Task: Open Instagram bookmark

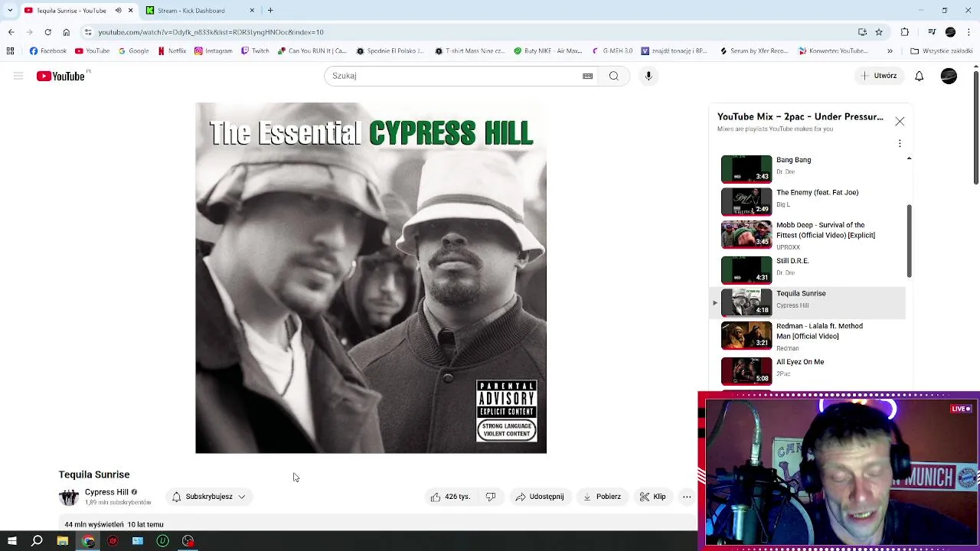Action: click(213, 51)
